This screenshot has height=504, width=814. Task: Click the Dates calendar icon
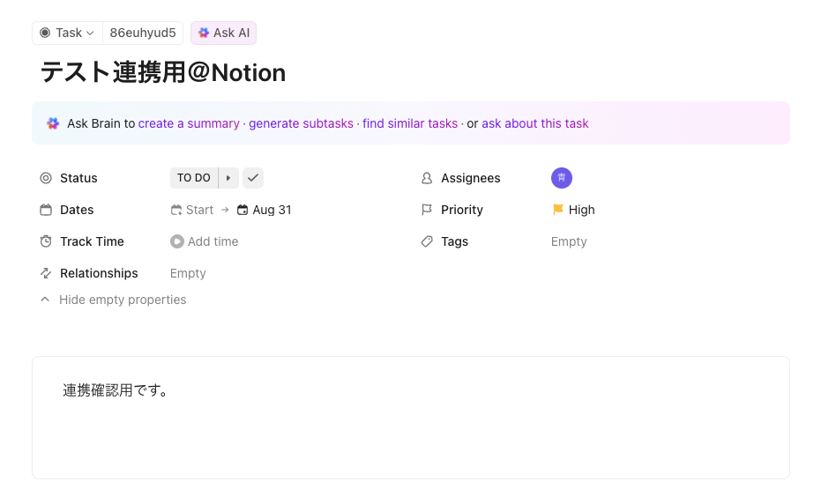click(x=46, y=210)
